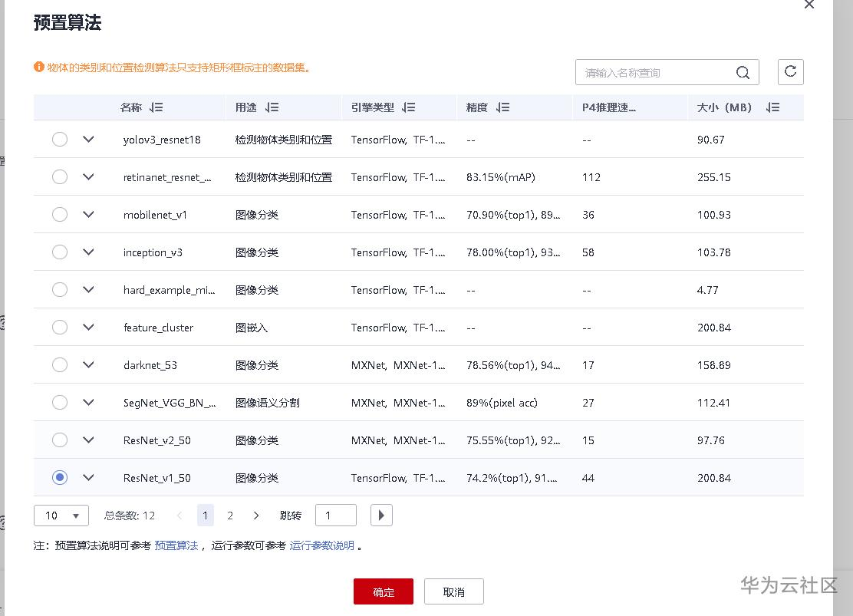This screenshot has height=616, width=853.
Task: Open the 运行参数说明 link
Action: [x=321, y=546]
